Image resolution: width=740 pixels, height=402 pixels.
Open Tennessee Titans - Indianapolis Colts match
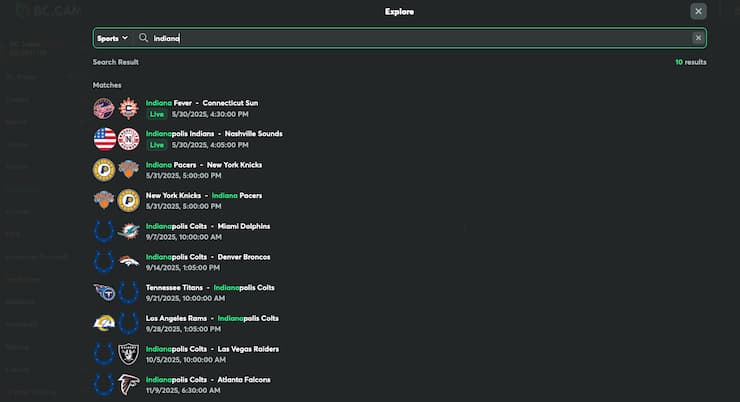(210, 287)
